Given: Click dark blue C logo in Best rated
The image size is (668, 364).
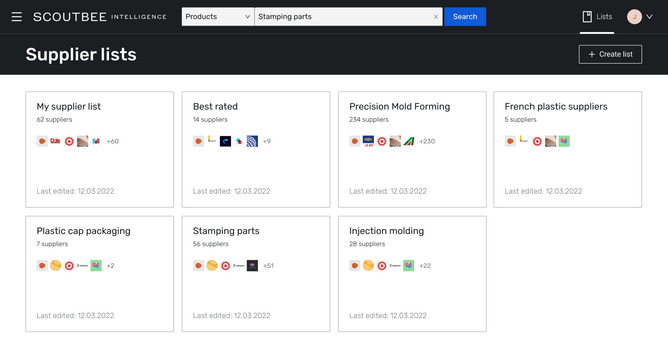Looking at the screenshot, I should (225, 141).
